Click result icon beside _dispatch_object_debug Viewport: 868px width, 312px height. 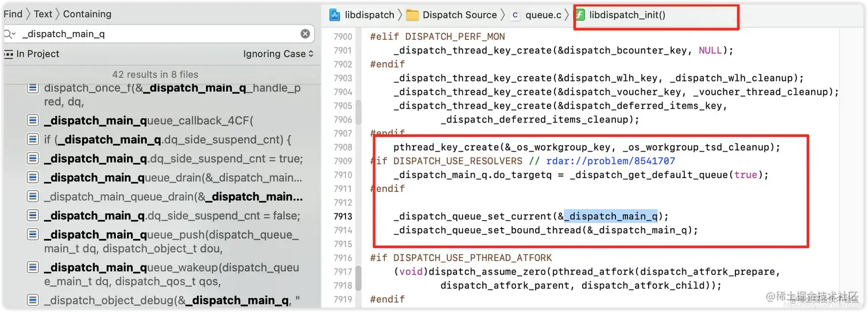tap(33, 300)
